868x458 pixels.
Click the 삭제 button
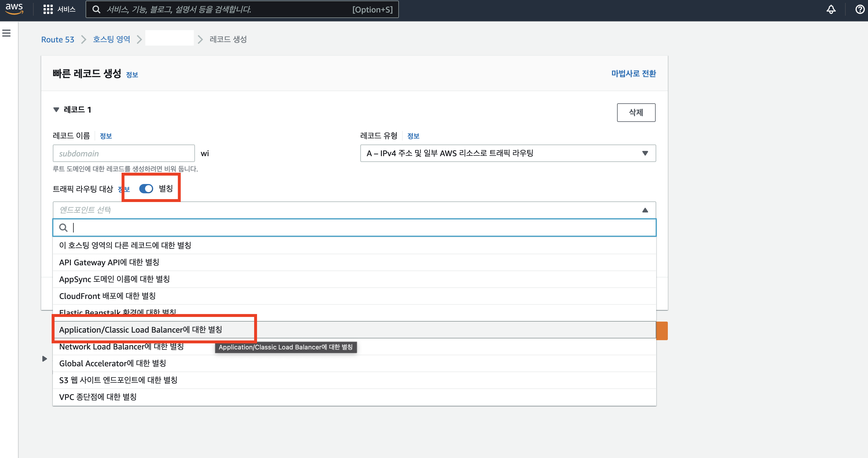636,113
